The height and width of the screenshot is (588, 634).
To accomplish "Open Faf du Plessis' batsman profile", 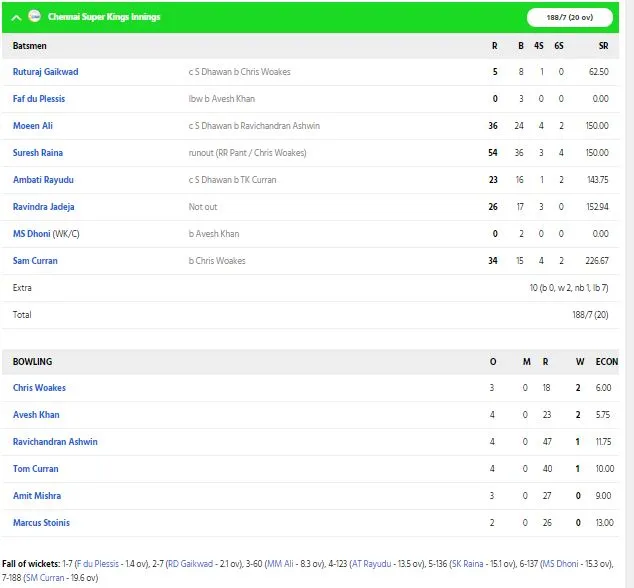I will (x=39, y=99).
